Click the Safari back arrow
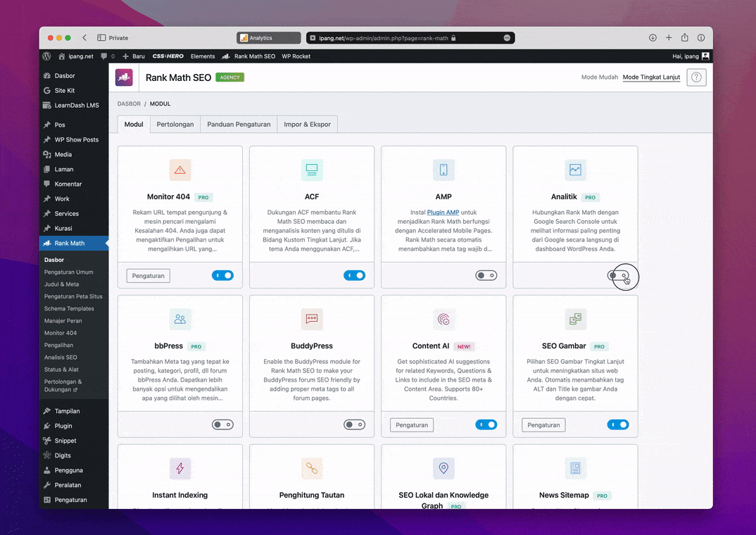This screenshot has width=756, height=535. click(x=84, y=38)
